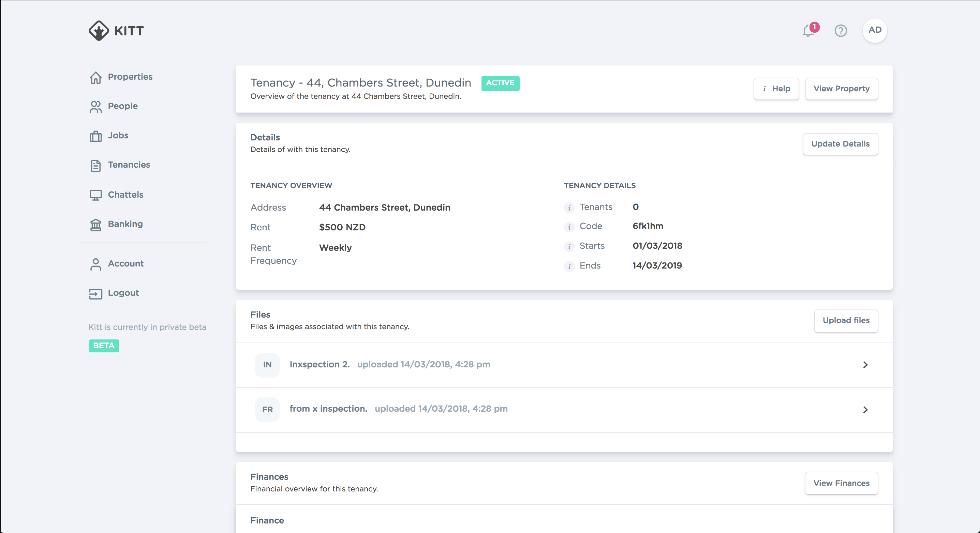Click the Weekly rent frequency value
980x533 pixels.
(335, 248)
